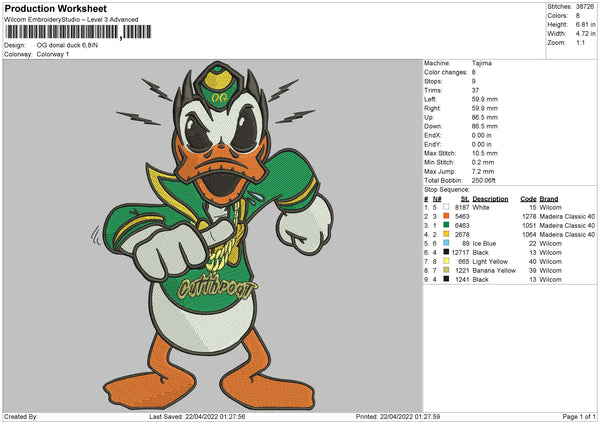Screen dimensions: 600x424
Task: Click the Max Jump value '7.2 mm'
Action: pyautogui.click(x=483, y=171)
